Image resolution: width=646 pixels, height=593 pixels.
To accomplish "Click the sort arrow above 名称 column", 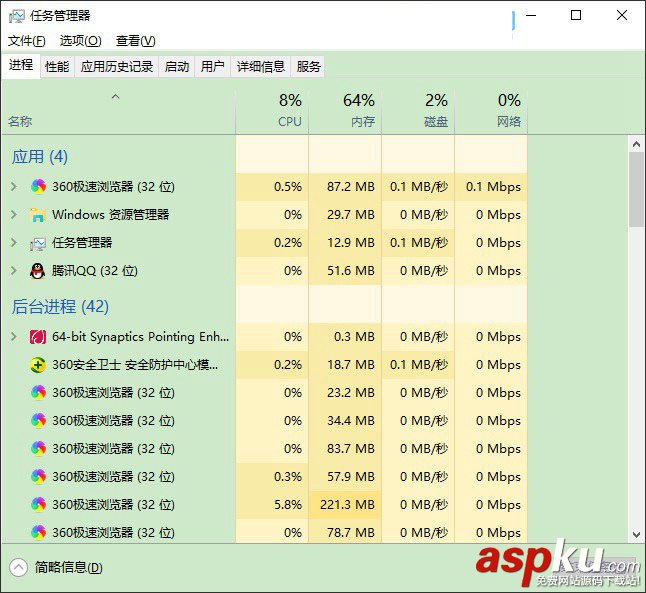I will 115,97.
